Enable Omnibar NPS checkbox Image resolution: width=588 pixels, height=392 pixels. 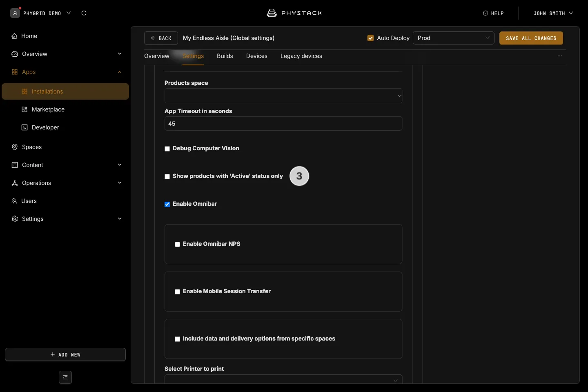point(177,244)
